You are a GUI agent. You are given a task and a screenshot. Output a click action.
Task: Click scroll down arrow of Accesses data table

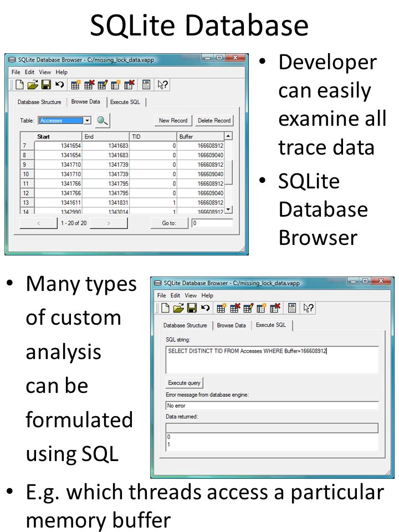click(x=229, y=209)
